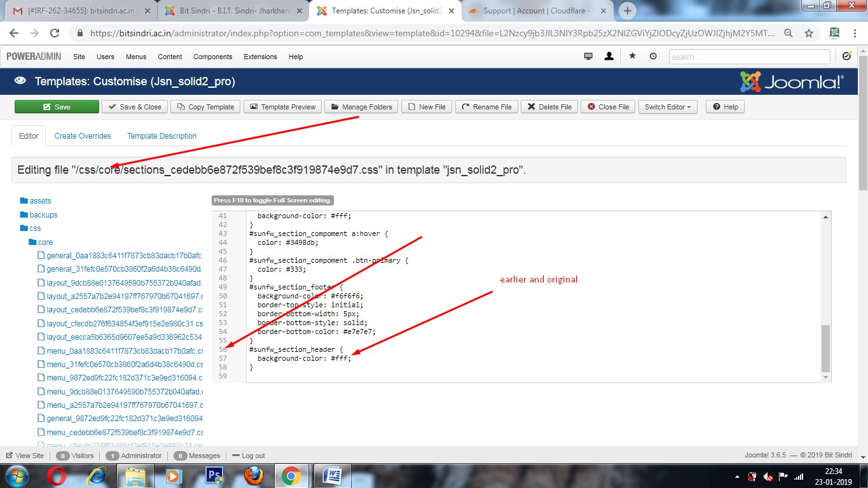Open file layout_cfecdb276f634854f3ef915e2e980c31
This screenshot has height=488, width=868.
click(120, 324)
